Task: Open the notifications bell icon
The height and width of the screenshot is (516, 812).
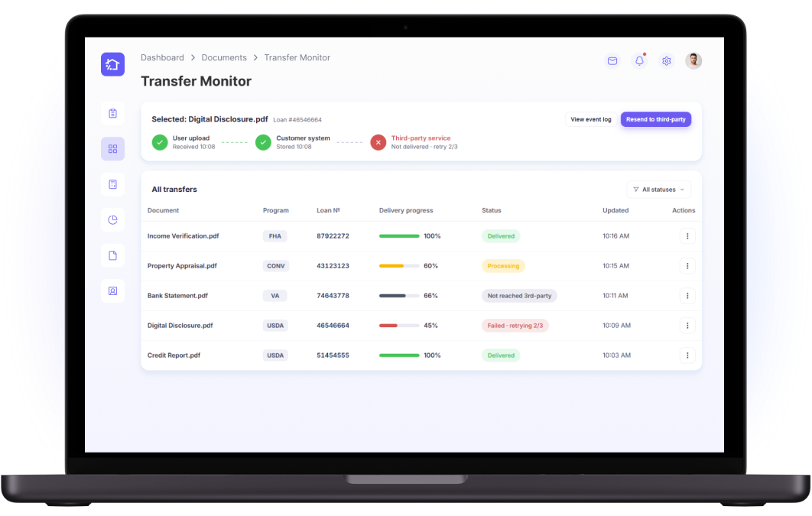Action: (x=639, y=61)
